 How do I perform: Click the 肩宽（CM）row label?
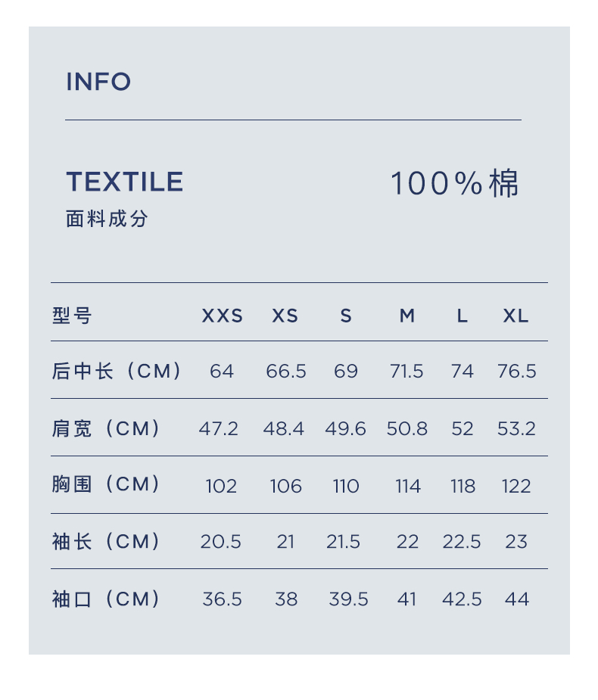[x=107, y=428]
